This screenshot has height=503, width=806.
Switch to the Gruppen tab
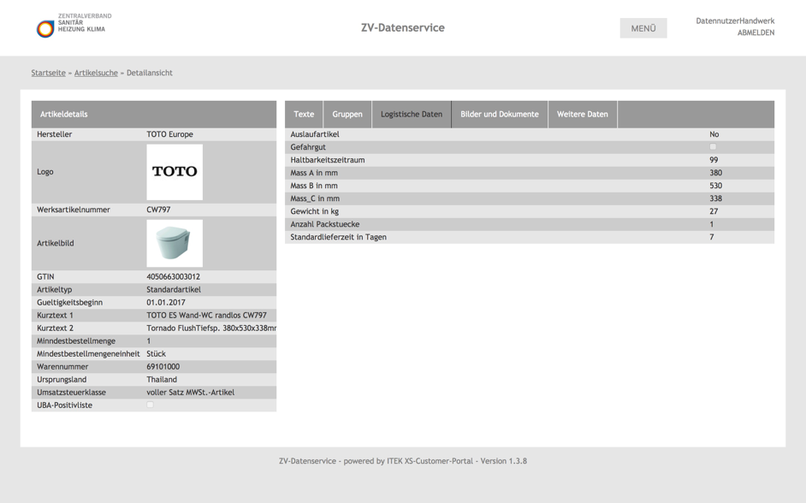tap(347, 114)
